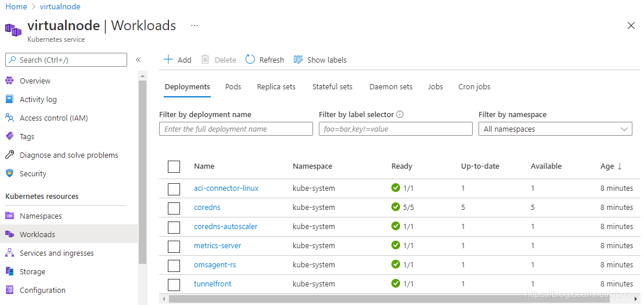Switch to the Pods tab

tap(233, 86)
